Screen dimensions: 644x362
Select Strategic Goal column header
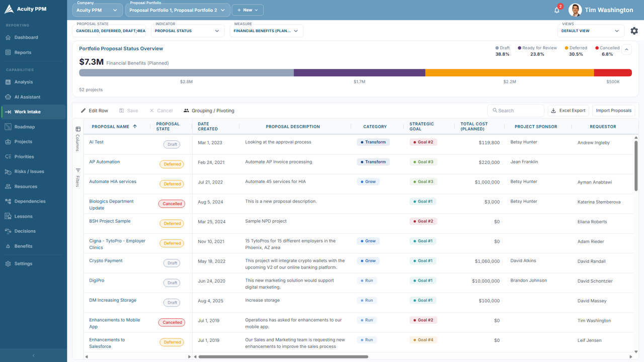point(422,127)
